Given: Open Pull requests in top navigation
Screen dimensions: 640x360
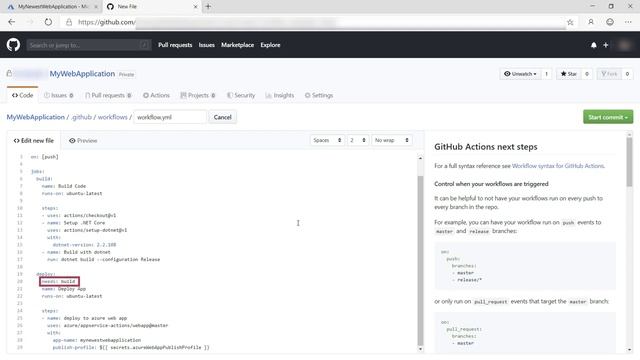Looking at the screenshot, I should [175, 45].
